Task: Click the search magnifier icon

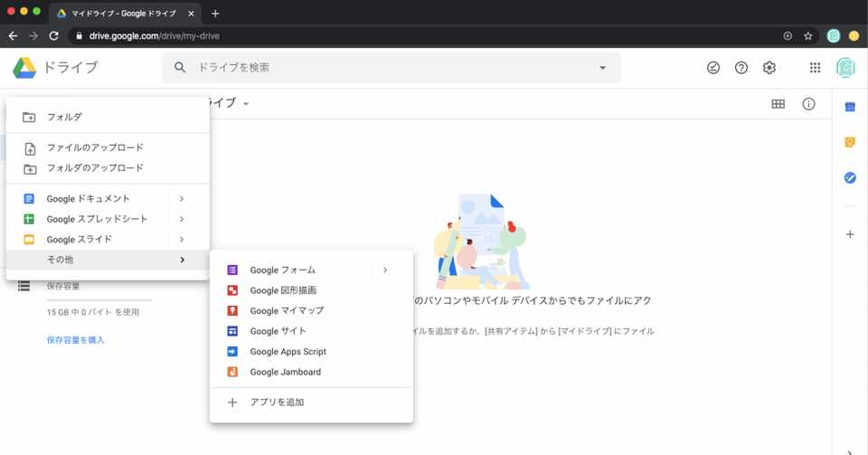Action: click(179, 68)
